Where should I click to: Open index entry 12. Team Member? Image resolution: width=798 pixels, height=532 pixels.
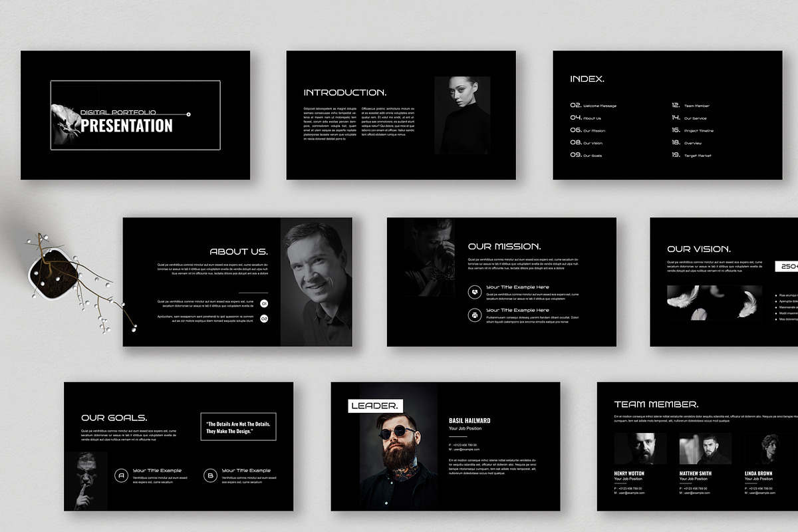690,106
